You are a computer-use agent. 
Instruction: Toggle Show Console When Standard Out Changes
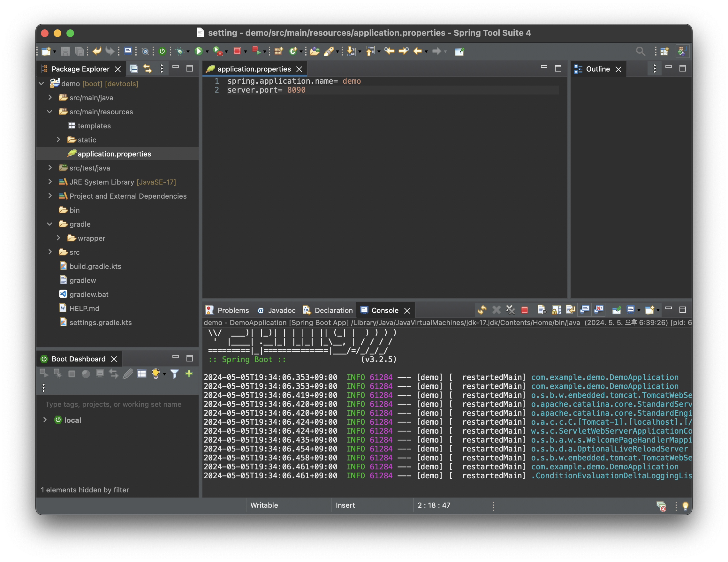coord(585,310)
